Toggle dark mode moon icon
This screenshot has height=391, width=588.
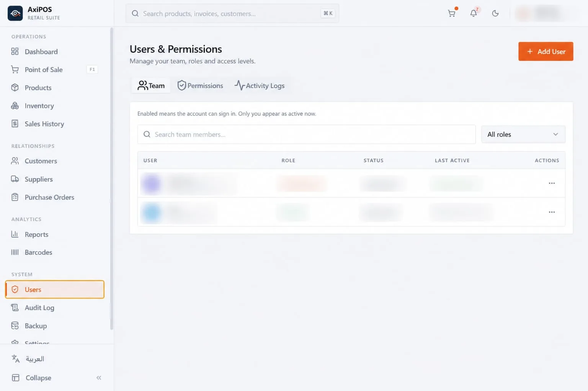click(x=495, y=13)
